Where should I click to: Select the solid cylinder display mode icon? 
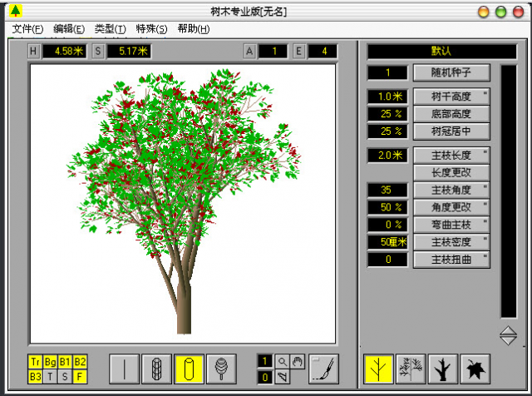(190, 369)
